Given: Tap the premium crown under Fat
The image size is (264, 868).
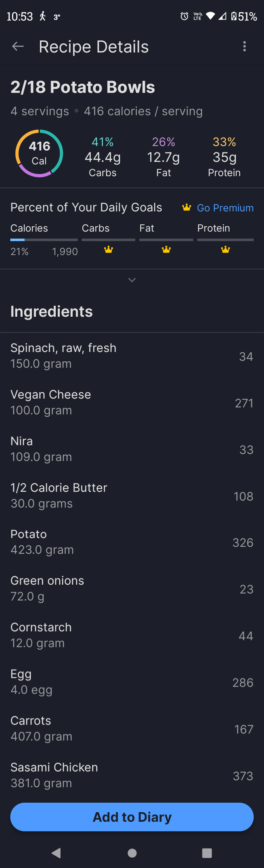Looking at the screenshot, I should tap(166, 249).
